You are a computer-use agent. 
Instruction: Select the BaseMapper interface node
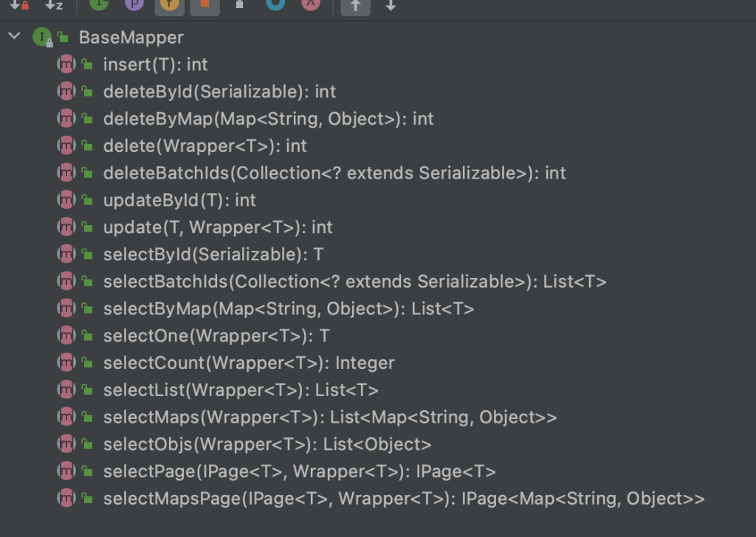coord(131,38)
